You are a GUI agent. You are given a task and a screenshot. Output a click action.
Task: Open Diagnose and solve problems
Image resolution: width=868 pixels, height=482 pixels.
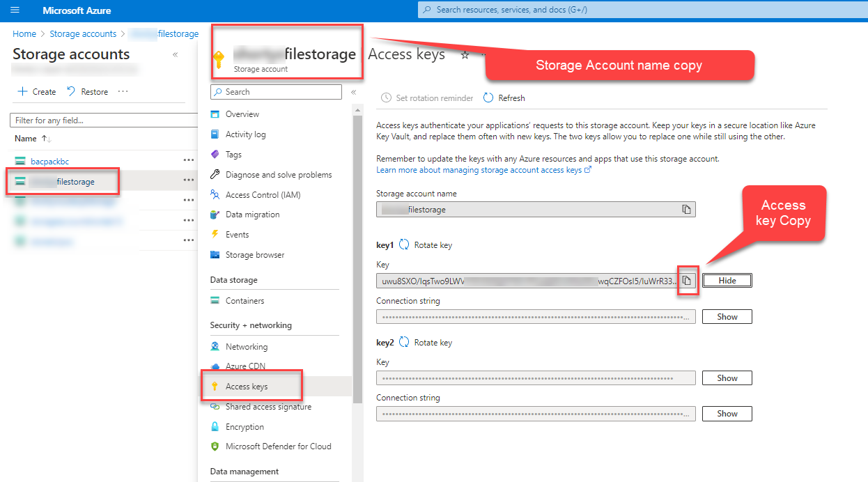pos(277,174)
